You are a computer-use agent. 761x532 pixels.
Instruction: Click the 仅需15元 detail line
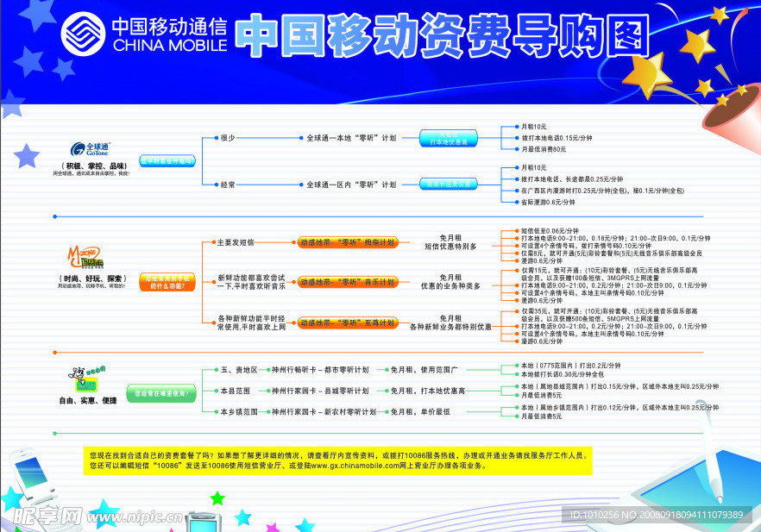click(x=609, y=274)
